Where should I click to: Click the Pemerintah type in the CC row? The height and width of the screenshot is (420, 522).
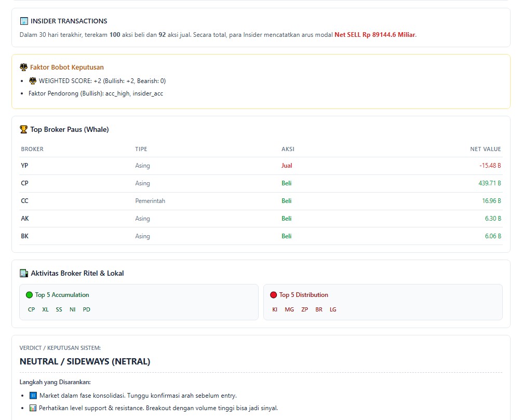tap(150, 201)
